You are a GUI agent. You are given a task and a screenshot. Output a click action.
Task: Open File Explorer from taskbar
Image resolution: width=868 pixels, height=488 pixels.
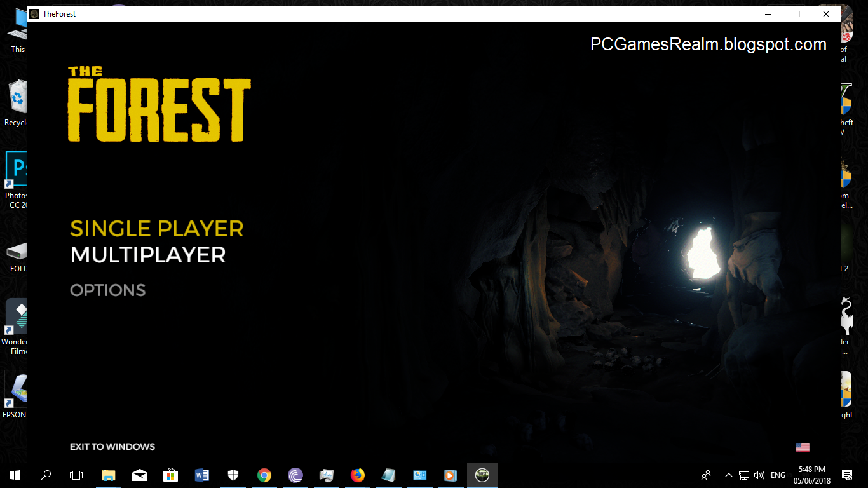[x=109, y=475]
